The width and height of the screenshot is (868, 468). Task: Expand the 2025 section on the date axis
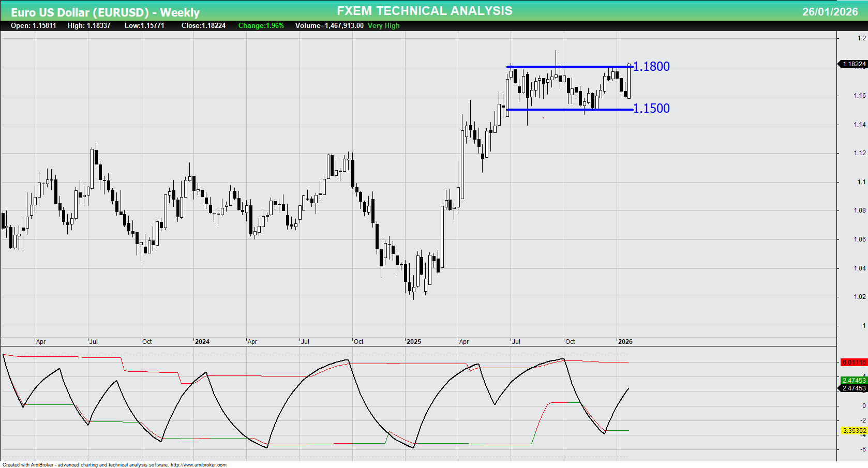coord(414,342)
